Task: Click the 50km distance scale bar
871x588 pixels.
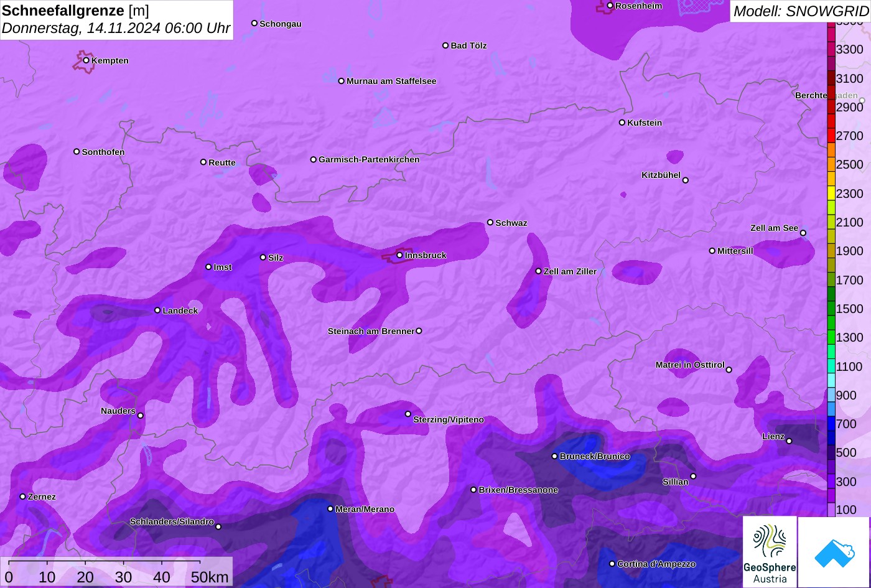Action: point(105,562)
